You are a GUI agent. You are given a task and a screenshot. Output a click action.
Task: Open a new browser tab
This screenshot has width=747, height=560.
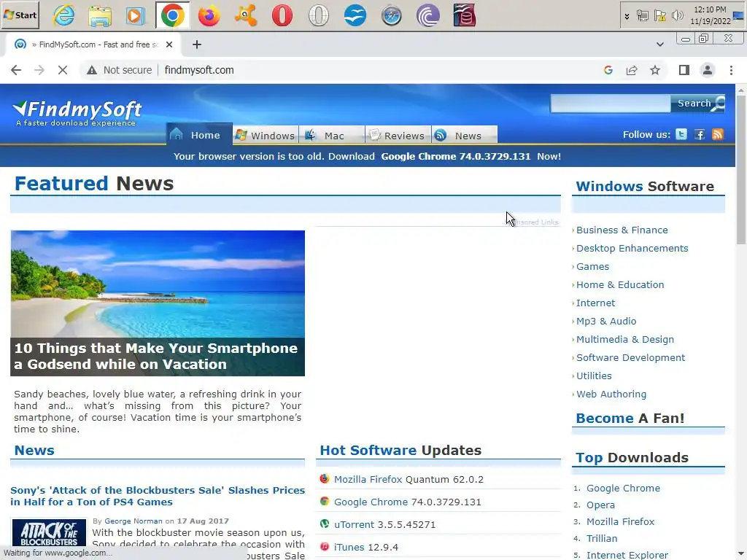(x=197, y=44)
